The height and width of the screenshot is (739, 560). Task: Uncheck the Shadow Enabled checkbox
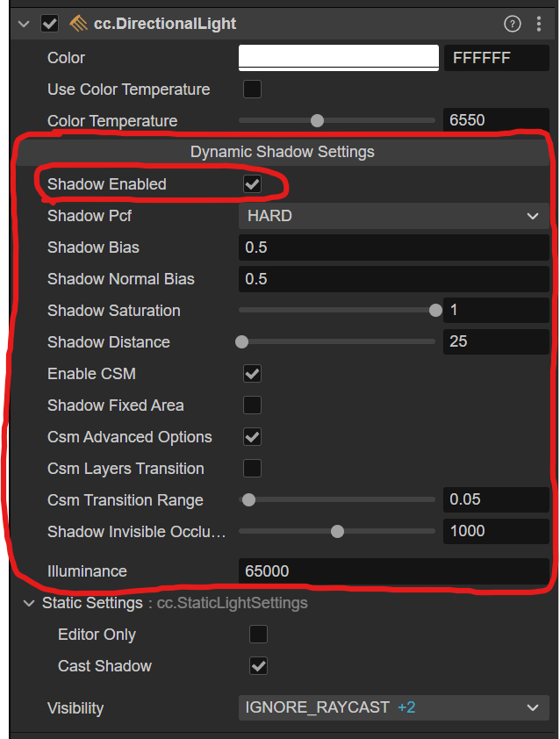(x=252, y=184)
